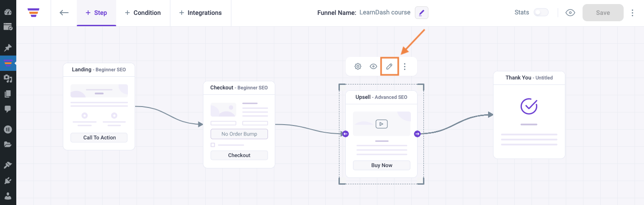Select the Thank You step card
The height and width of the screenshot is (205, 644).
coord(529,115)
